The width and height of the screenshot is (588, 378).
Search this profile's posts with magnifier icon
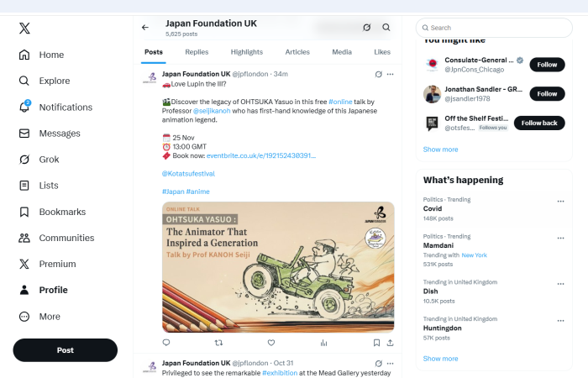click(386, 27)
